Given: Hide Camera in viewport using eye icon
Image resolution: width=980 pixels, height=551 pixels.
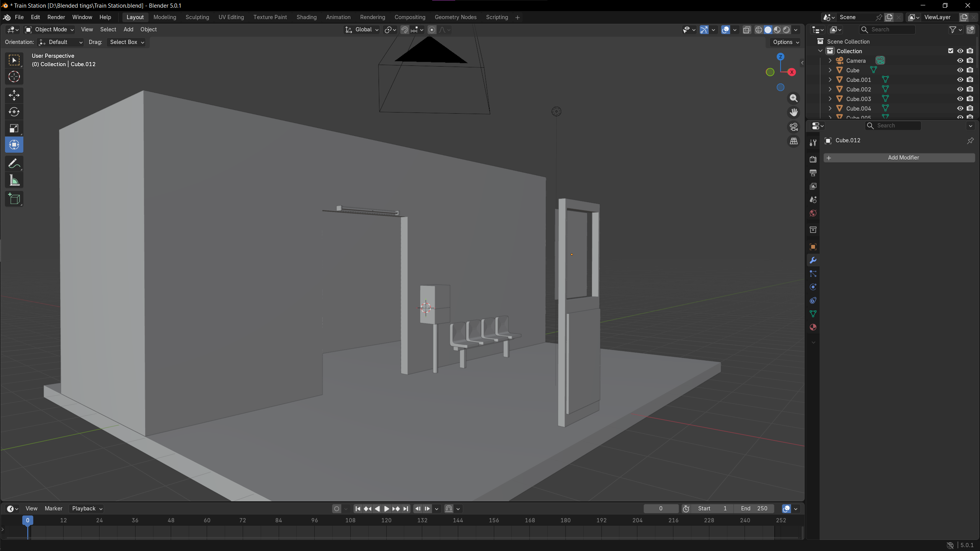Looking at the screenshot, I should point(960,60).
